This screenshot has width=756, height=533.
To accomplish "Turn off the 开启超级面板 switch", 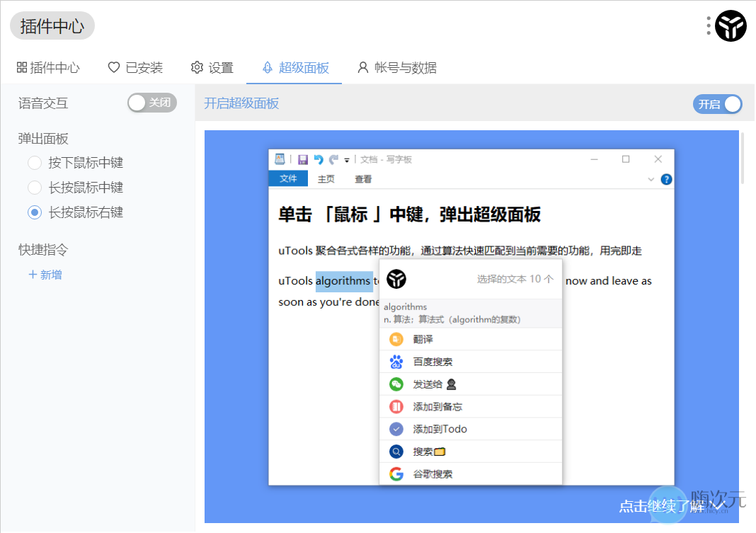I will (x=717, y=103).
